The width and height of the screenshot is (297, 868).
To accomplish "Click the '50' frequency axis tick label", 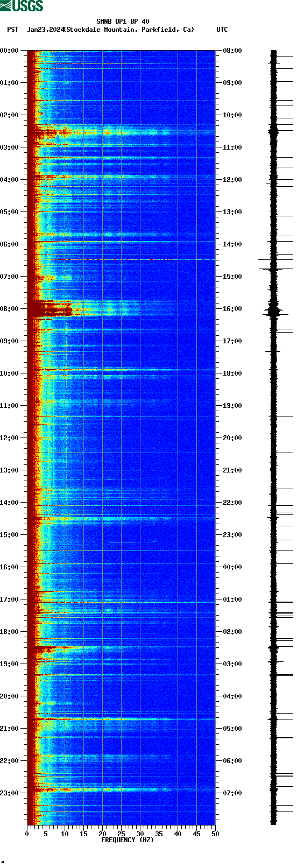I will coord(215,834).
